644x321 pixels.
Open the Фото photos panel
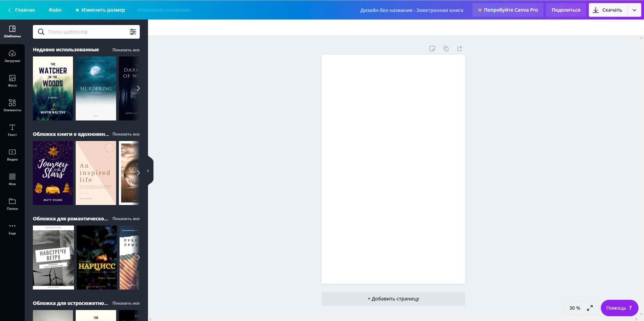(x=12, y=81)
